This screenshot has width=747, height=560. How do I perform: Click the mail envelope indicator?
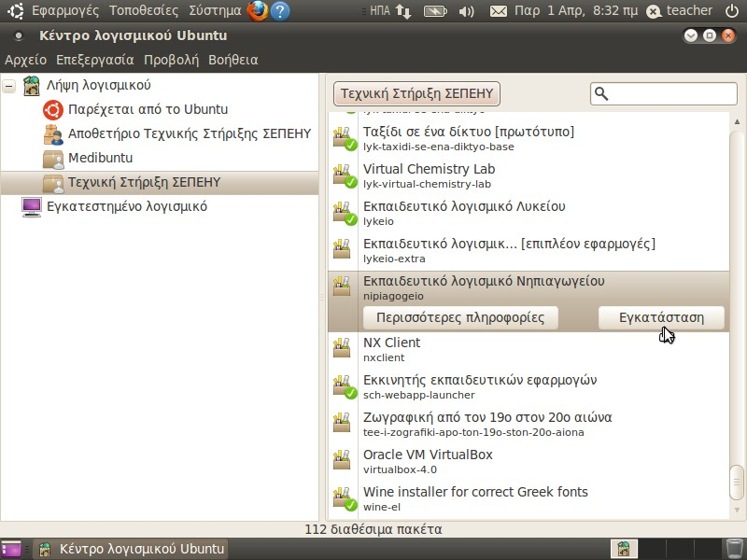(x=499, y=10)
